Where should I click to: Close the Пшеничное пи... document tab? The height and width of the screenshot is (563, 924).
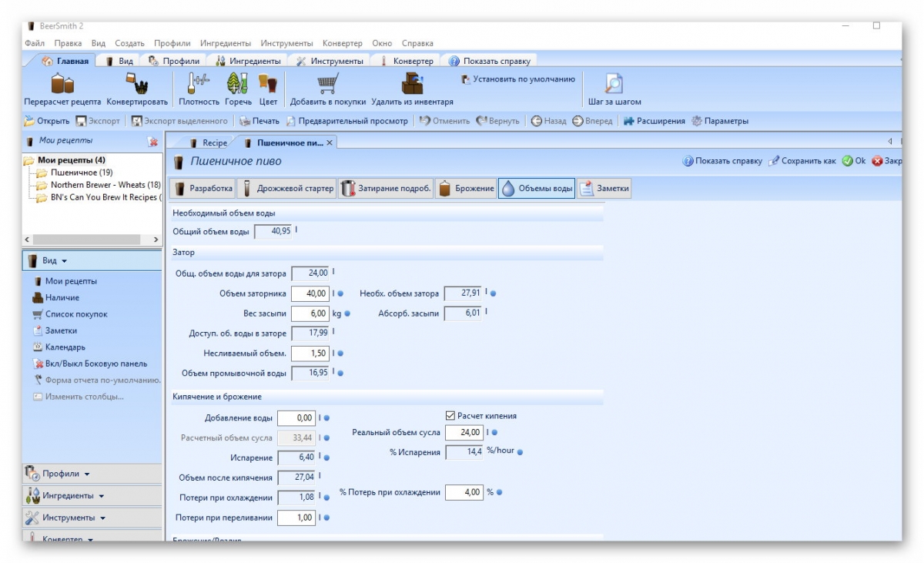click(x=330, y=142)
